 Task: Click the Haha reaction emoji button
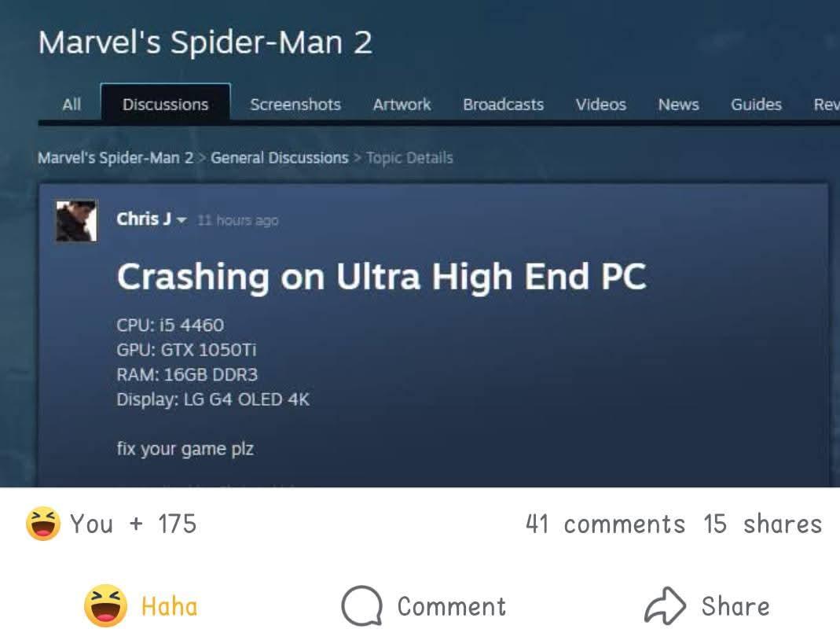105,605
